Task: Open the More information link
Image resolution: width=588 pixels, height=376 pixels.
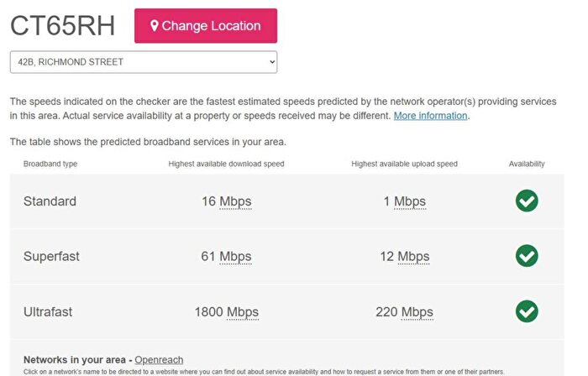Action: click(x=430, y=116)
